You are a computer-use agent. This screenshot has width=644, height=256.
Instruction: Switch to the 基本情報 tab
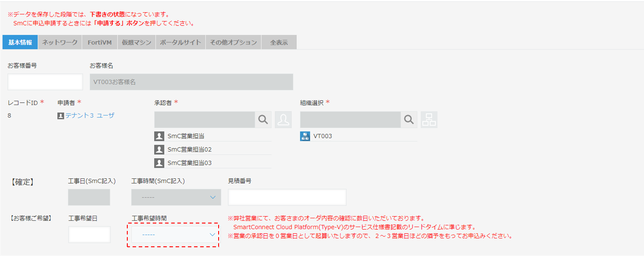20,42
